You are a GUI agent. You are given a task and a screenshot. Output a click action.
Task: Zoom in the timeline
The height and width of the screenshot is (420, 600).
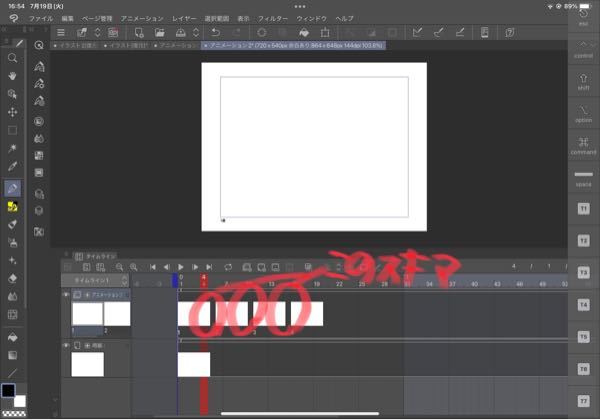(134, 267)
